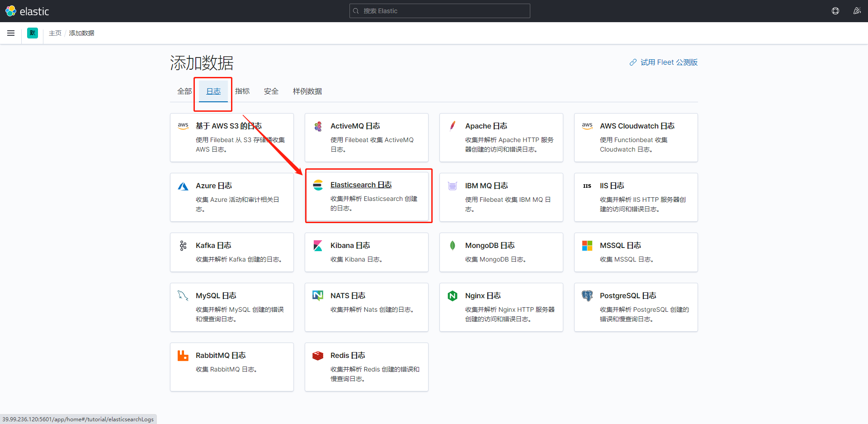
Task: Click the AWS S3 logs card icon
Action: tap(183, 126)
